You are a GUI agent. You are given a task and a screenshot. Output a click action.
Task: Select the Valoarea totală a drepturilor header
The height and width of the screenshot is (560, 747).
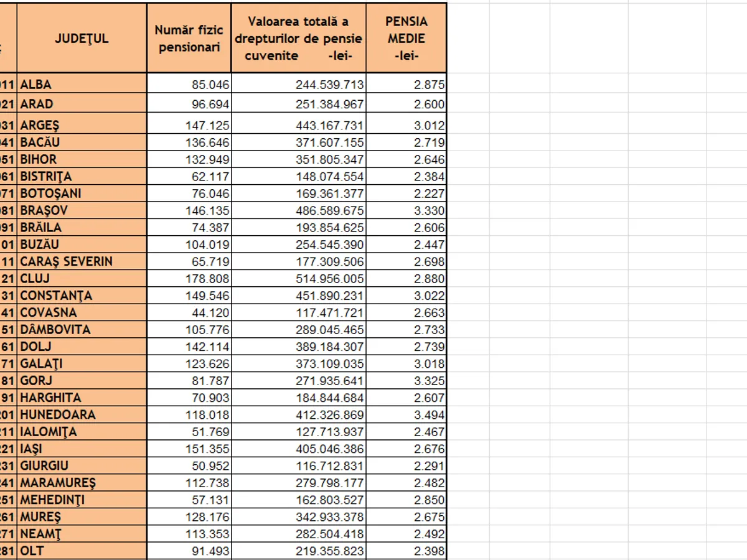tap(299, 38)
